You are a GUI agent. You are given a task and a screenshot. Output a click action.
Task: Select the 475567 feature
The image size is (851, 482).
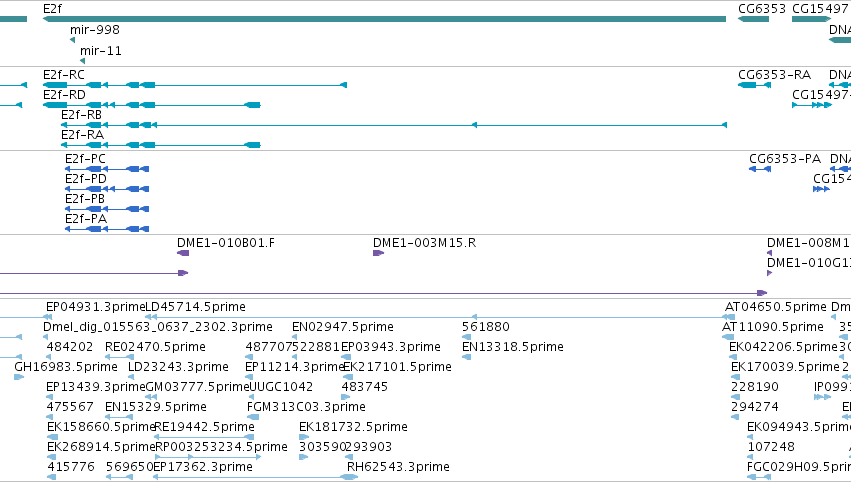50,417
